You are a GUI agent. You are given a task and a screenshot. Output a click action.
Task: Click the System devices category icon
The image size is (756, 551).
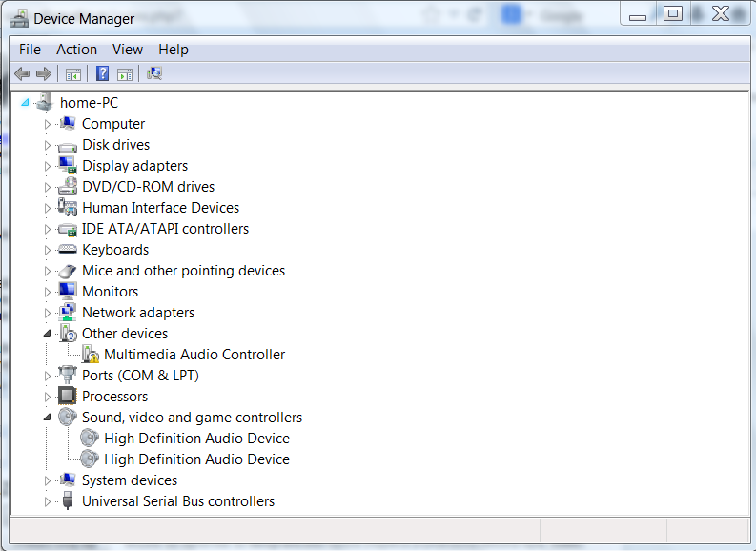pyautogui.click(x=68, y=480)
